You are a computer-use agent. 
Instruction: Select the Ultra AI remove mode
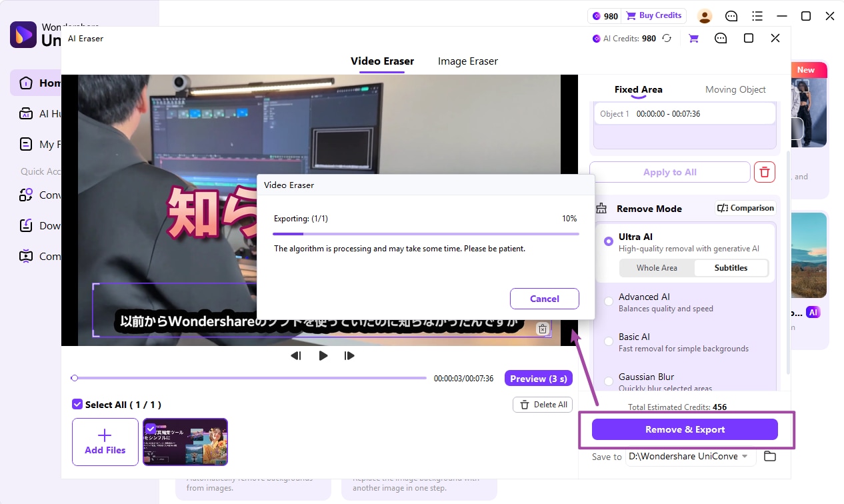(609, 241)
